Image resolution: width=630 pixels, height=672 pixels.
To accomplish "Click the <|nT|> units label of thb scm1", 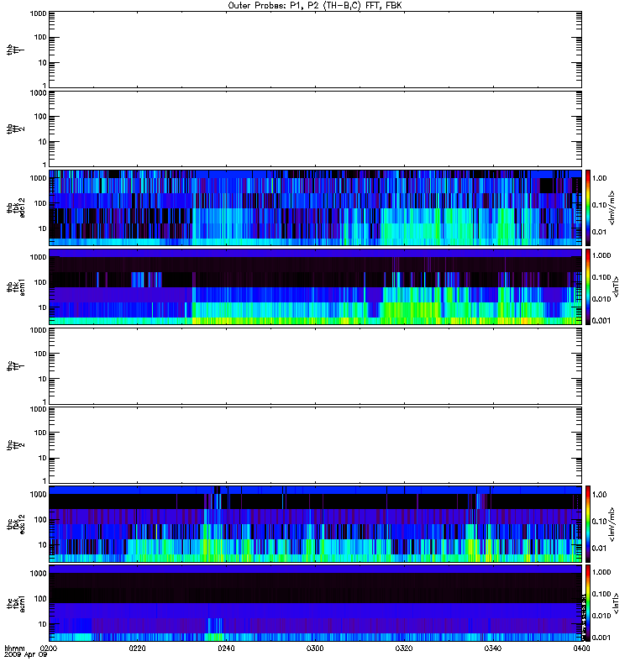I will coord(617,286).
